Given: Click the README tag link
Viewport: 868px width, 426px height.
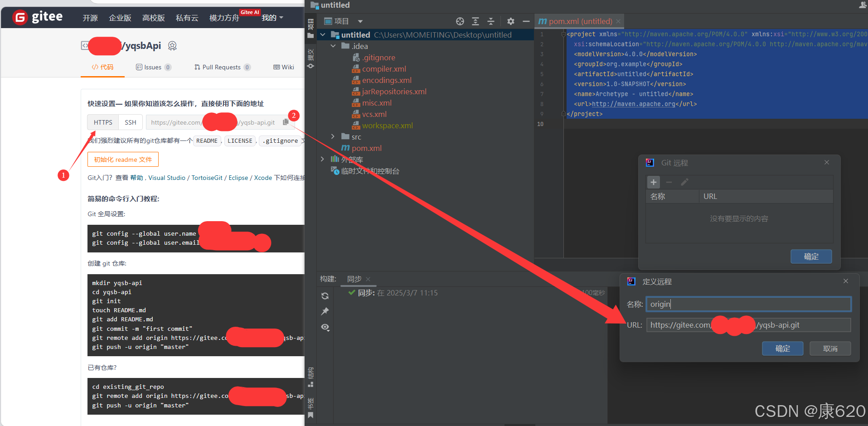Looking at the screenshot, I should (x=207, y=141).
